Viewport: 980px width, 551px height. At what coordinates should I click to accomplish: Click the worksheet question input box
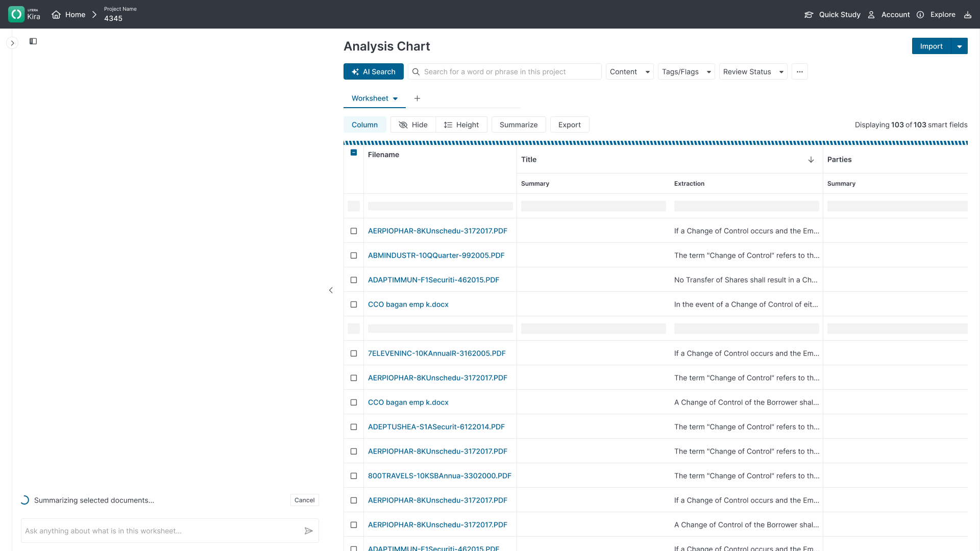pos(169,531)
